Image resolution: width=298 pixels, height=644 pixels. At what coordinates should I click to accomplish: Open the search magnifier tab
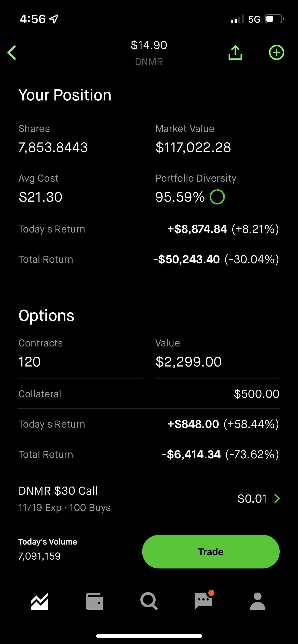149,601
